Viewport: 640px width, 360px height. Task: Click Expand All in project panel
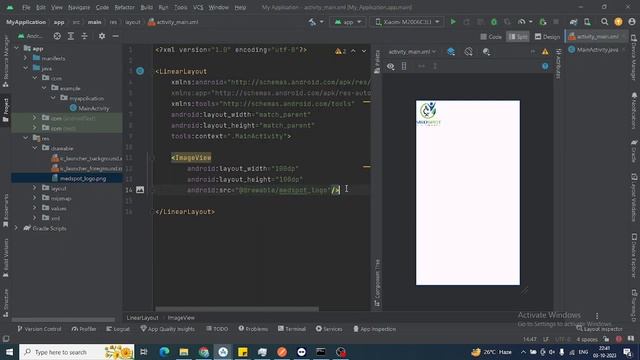[x=71, y=36]
